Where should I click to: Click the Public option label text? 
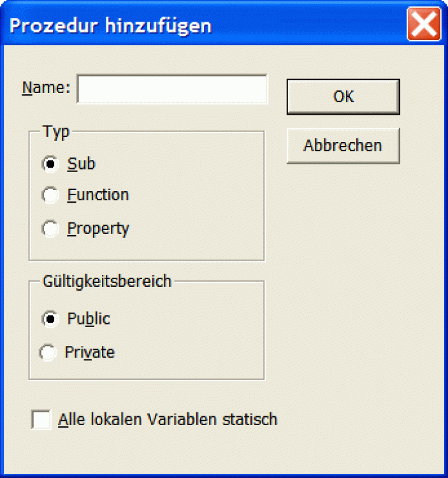point(89,319)
